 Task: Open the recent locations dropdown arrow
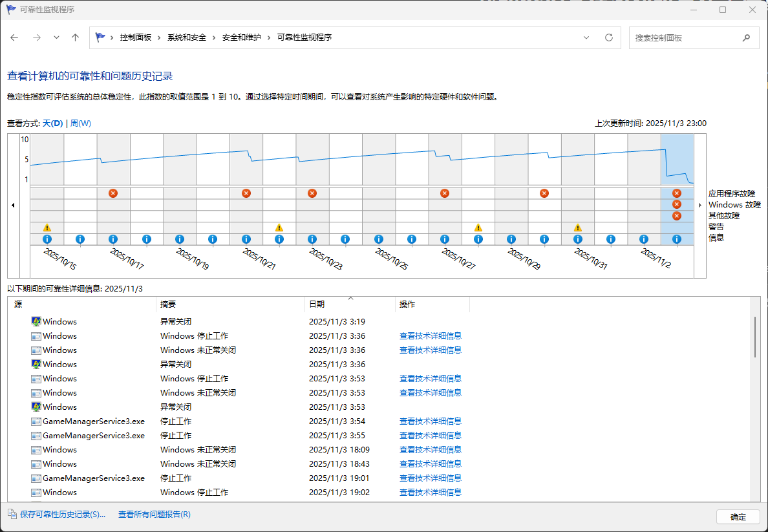[56, 37]
